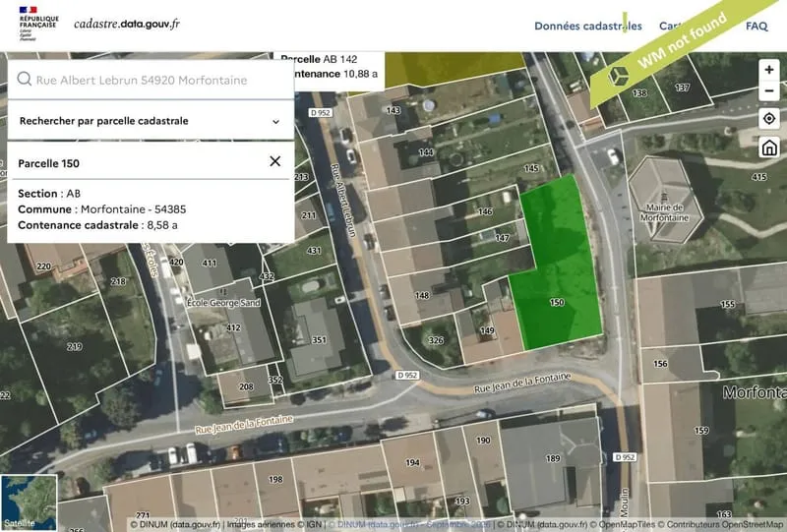
Task: Focus the address search field
Action: tap(151, 80)
